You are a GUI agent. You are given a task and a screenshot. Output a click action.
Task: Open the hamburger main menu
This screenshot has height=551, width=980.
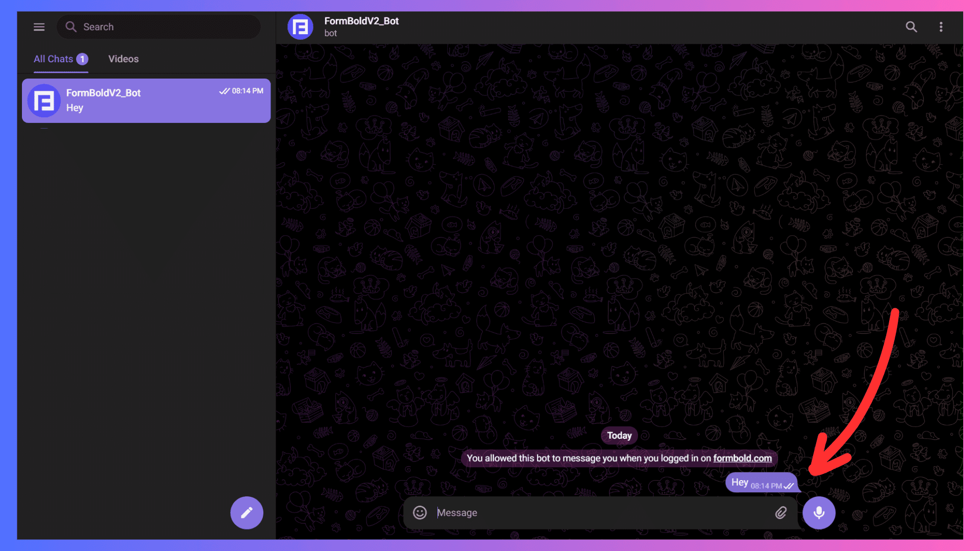click(x=39, y=27)
